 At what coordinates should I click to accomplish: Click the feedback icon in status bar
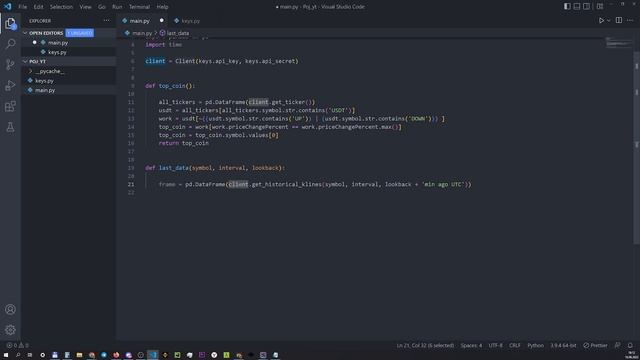(618, 345)
